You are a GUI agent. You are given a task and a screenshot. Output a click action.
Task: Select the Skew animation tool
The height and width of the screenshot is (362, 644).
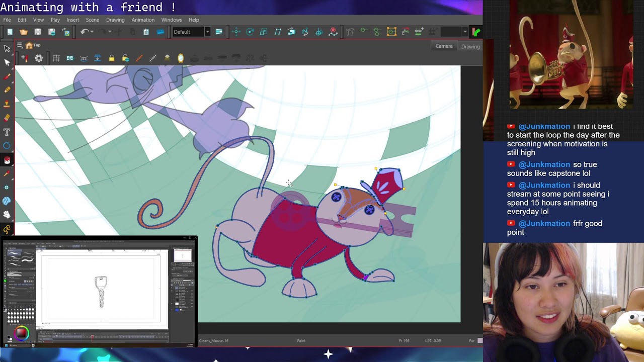277,32
